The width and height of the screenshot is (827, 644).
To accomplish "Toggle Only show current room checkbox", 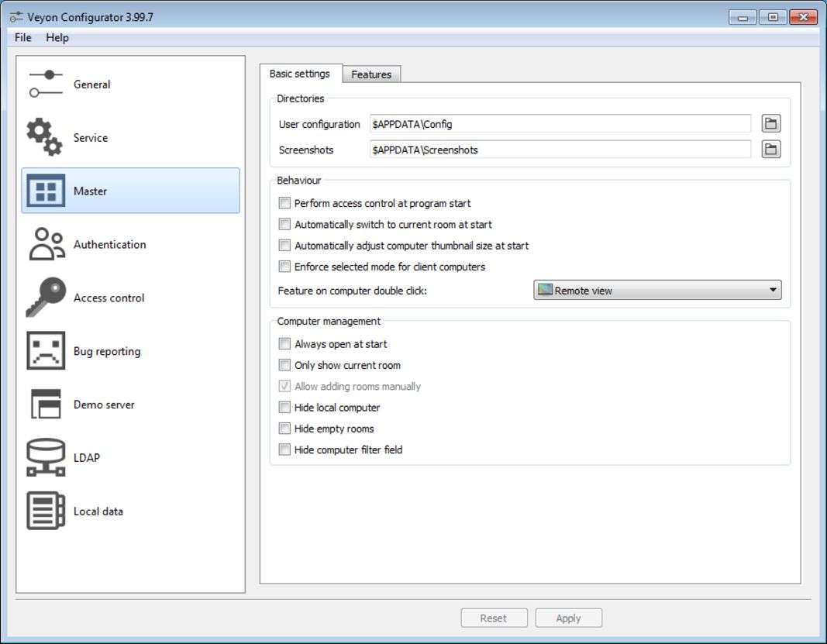I will pyautogui.click(x=284, y=365).
